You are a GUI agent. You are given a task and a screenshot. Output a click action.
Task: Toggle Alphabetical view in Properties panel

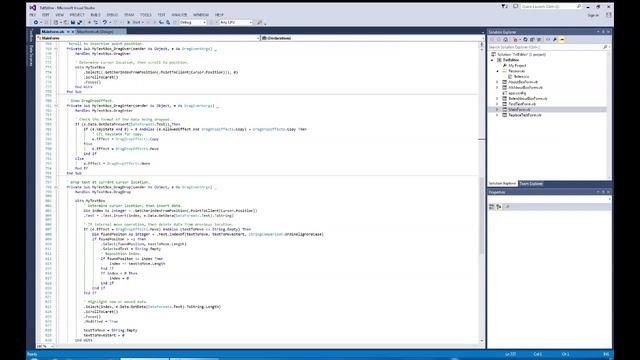point(499,207)
